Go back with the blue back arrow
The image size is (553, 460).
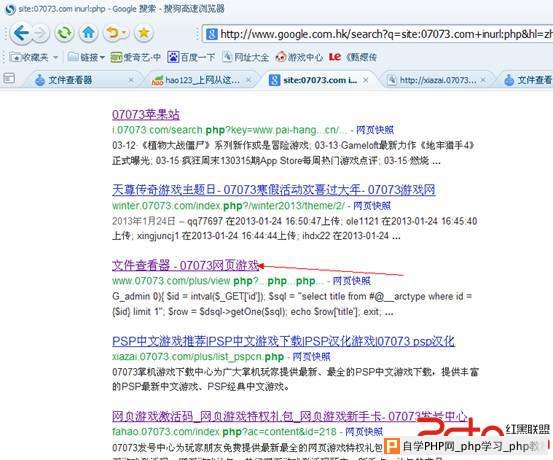[x=21, y=33]
